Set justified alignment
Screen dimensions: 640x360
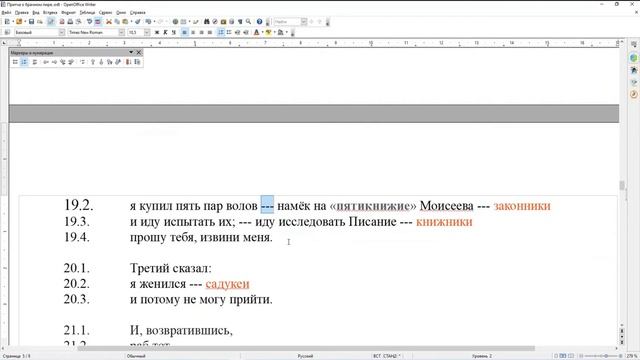[210, 32]
